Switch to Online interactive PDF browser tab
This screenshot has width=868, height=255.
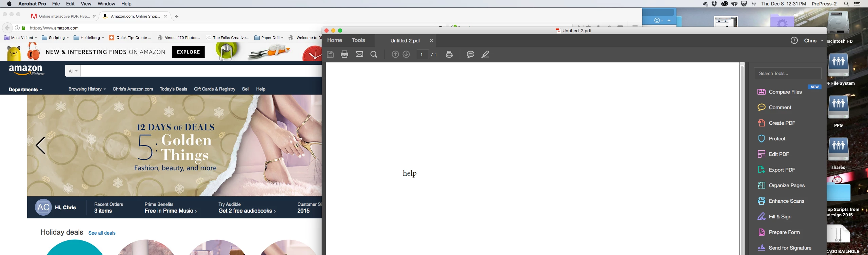point(64,16)
